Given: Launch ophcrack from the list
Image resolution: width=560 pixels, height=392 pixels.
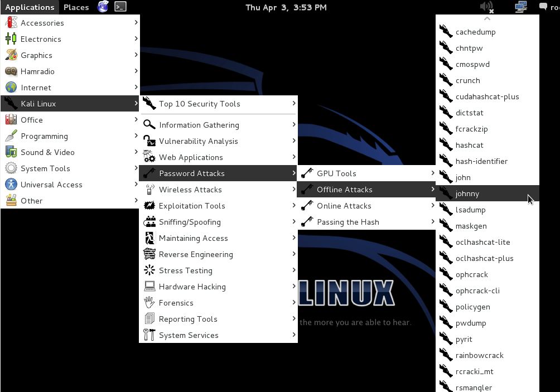Looking at the screenshot, I should (487, 274).
